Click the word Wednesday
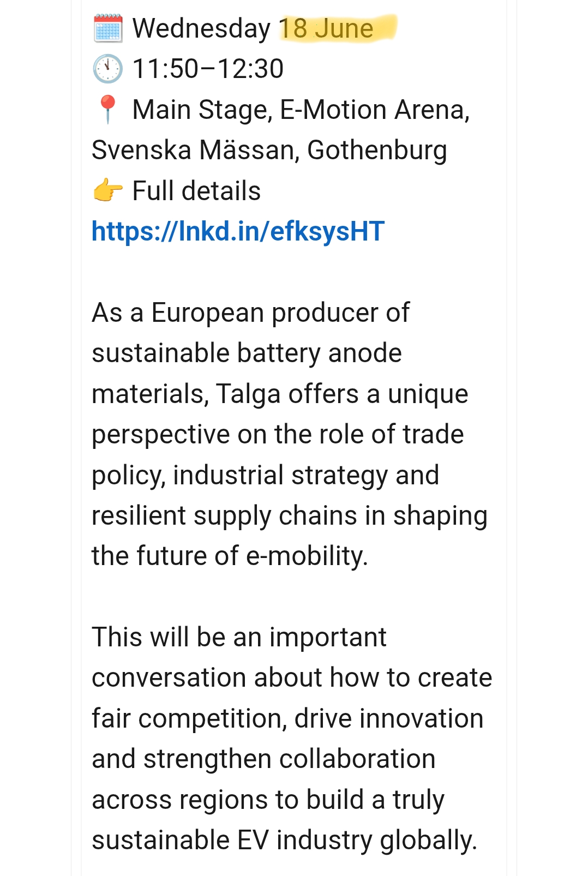588x876 pixels. (201, 28)
